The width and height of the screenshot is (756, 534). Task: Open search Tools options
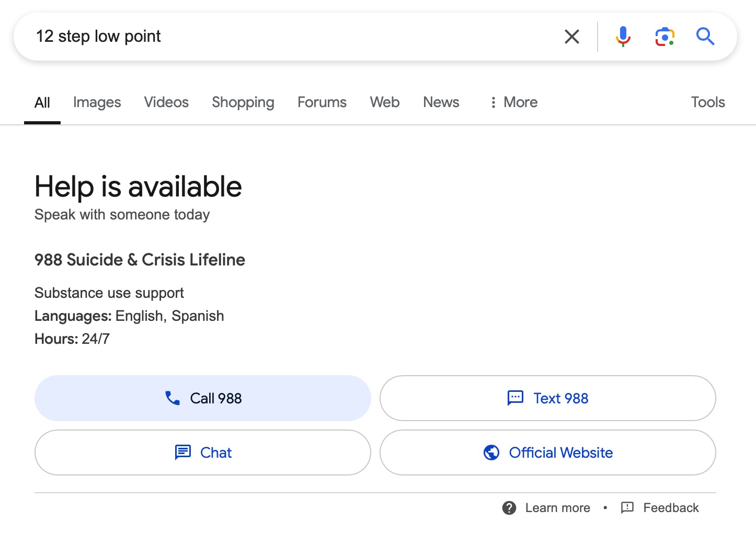(x=708, y=102)
